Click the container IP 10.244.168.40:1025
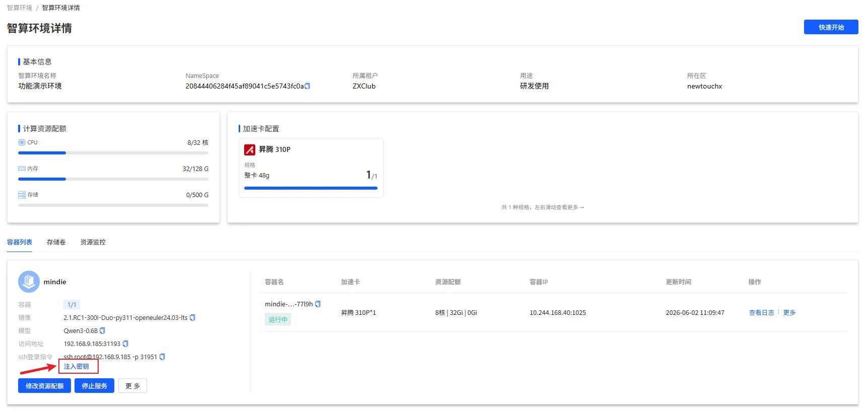Image resolution: width=868 pixels, height=417 pixels. pyautogui.click(x=558, y=312)
